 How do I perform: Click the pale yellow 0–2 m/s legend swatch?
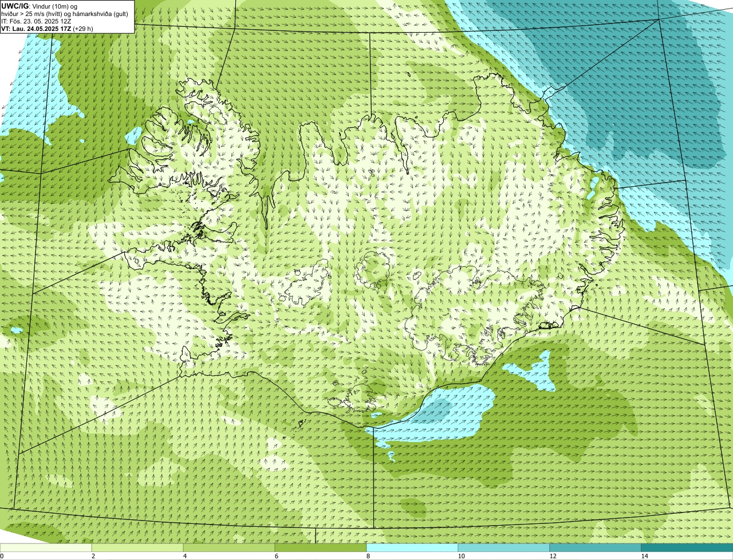coord(46,547)
